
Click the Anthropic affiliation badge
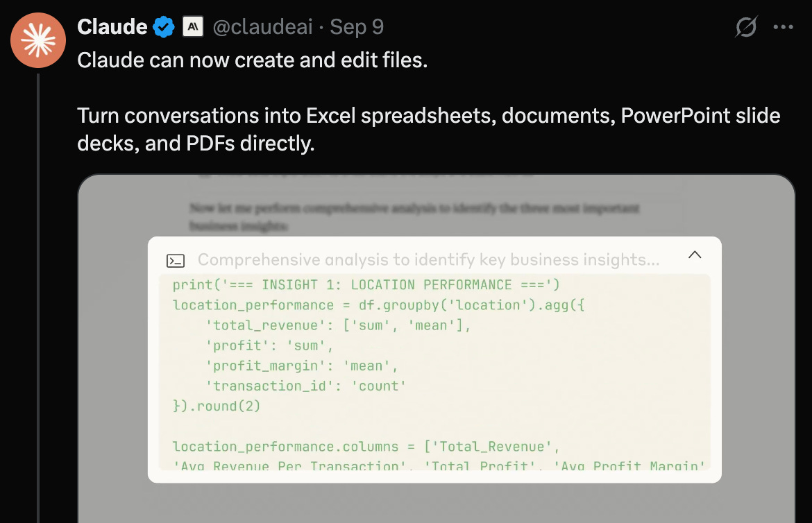pyautogui.click(x=193, y=27)
